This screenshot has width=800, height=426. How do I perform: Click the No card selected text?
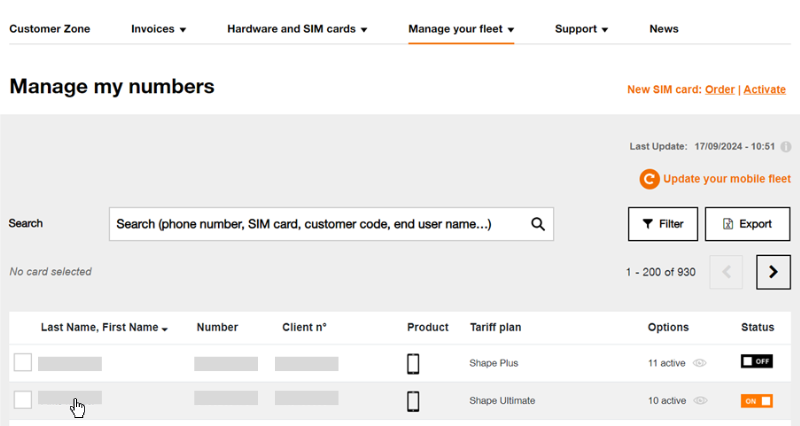pos(51,272)
